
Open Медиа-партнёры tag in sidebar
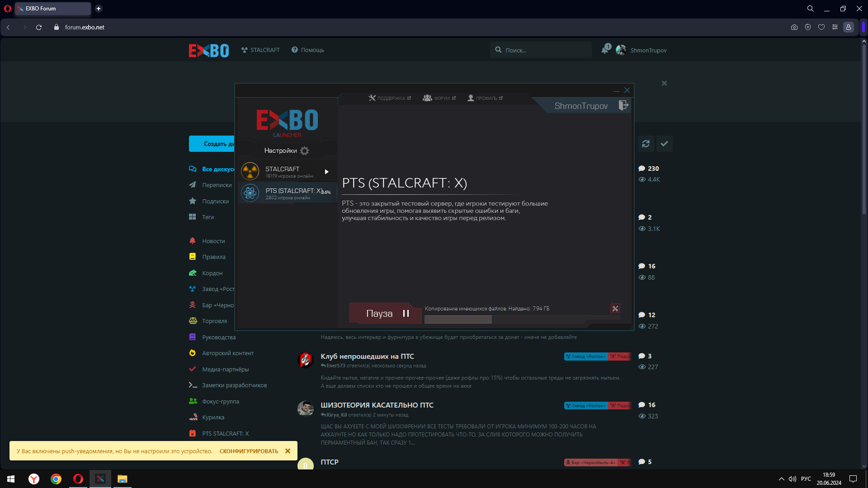[219, 369]
